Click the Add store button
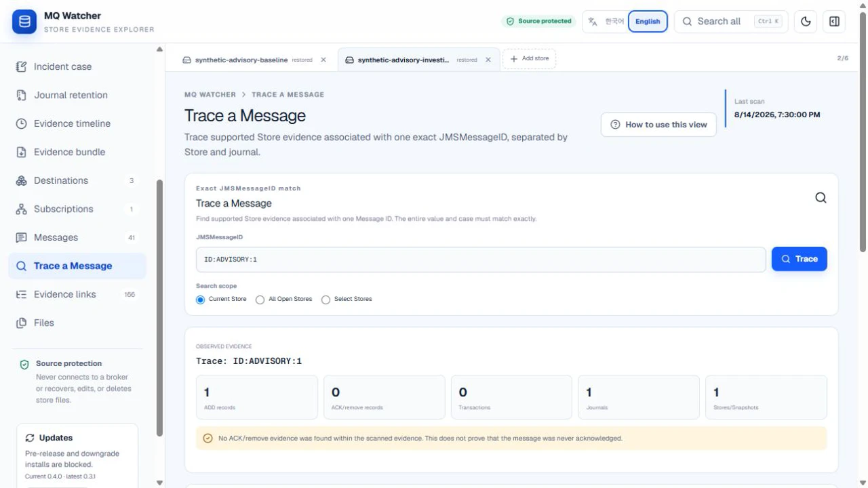Viewport: 868px width, 488px height. 529,59
